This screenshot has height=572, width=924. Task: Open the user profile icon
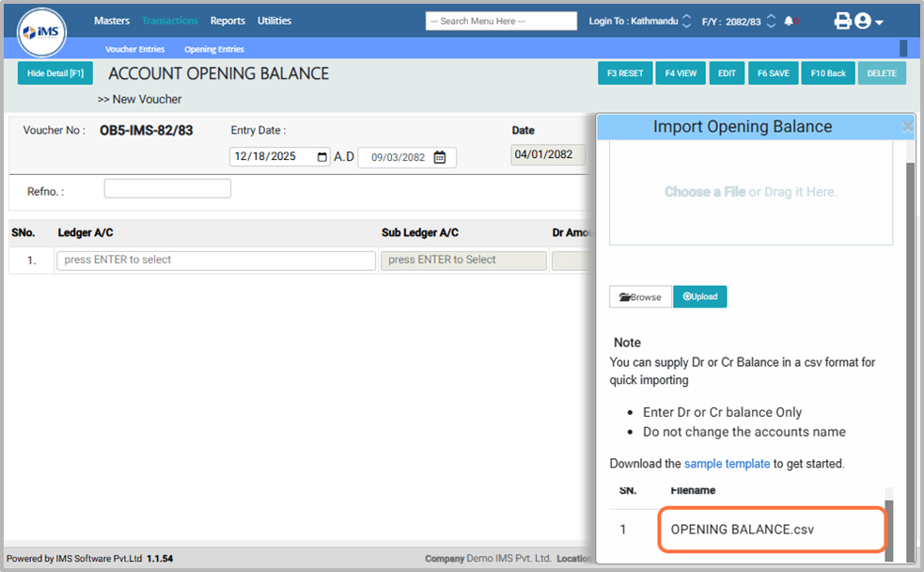click(x=862, y=21)
